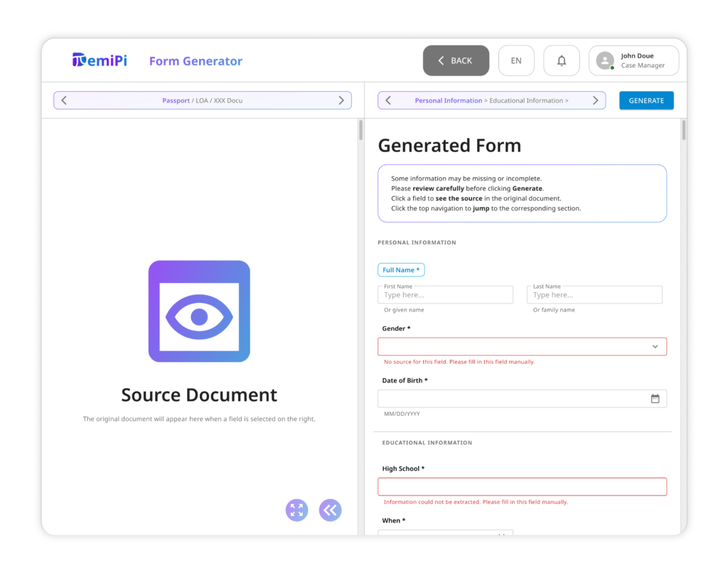This screenshot has width=728, height=573.
Task: Collapse the source panel with double-chevron icon
Action: 330,510
